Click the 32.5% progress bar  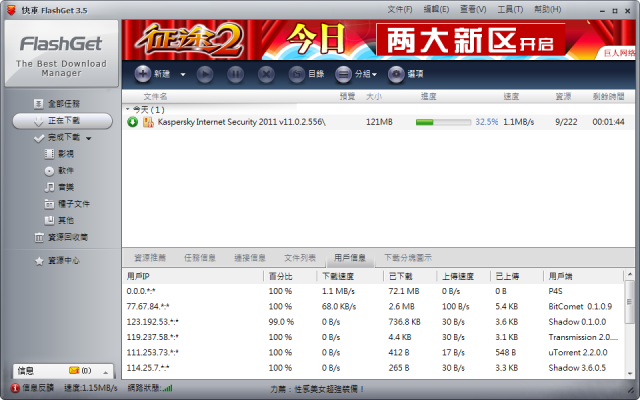coord(443,122)
